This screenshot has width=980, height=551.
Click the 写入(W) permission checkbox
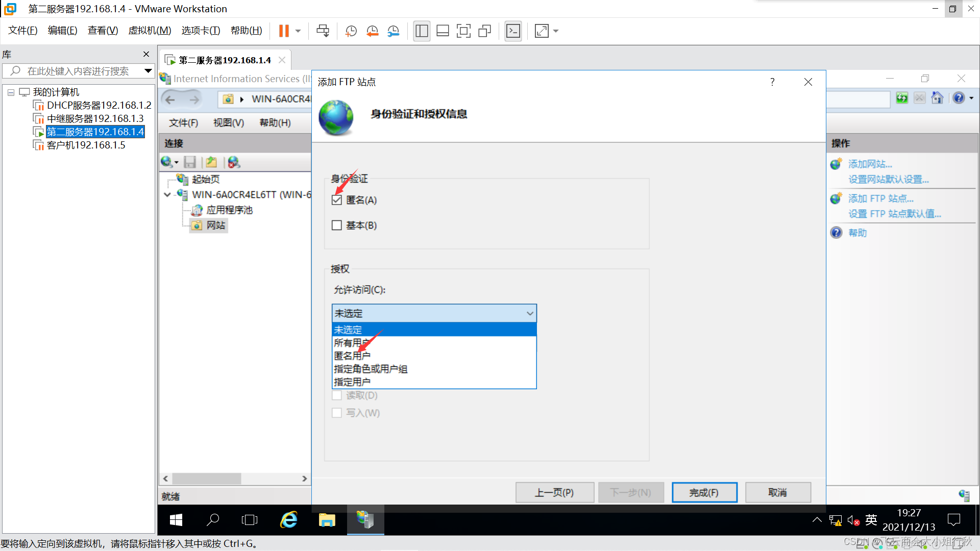[x=336, y=413]
